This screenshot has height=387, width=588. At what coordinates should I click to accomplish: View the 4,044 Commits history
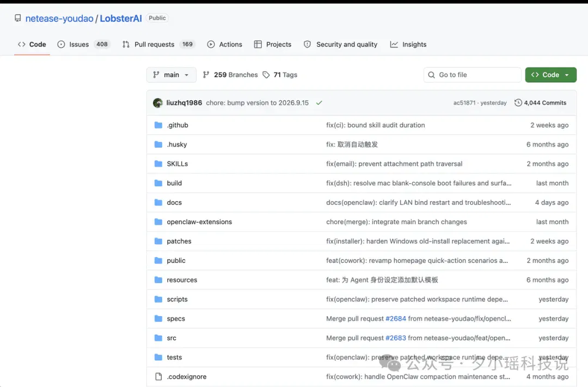point(541,103)
